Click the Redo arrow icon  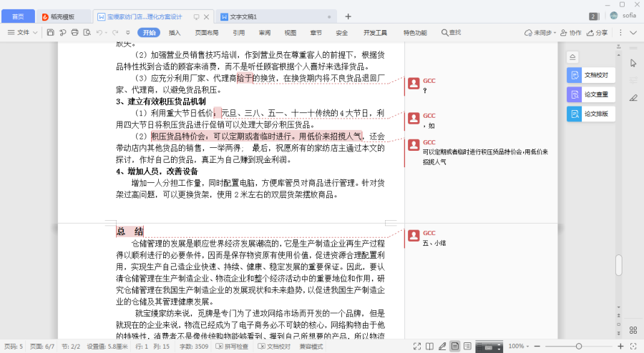tap(115, 32)
